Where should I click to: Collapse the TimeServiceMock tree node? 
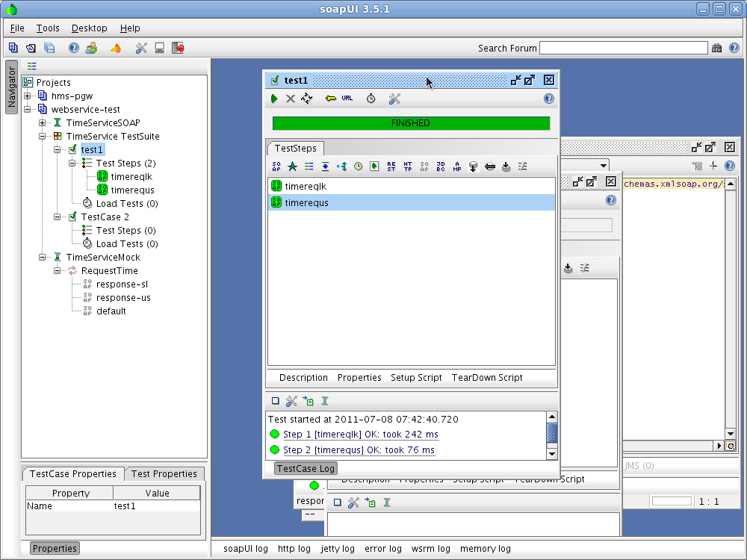click(42, 257)
